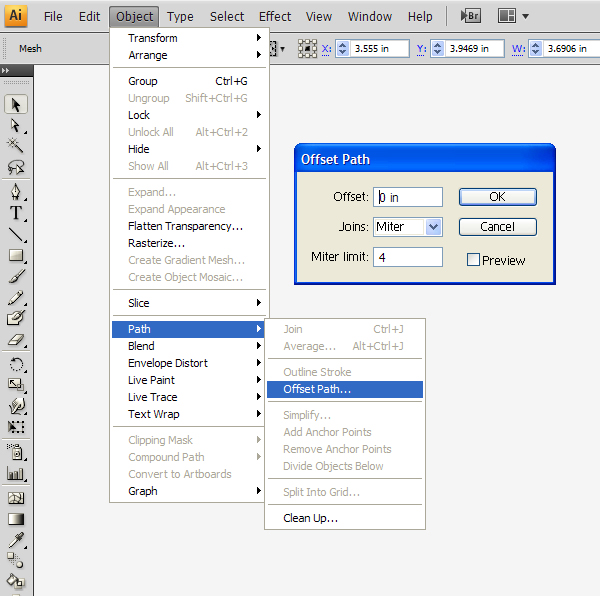Choose Offset Path... from Path submenu
Viewport: 600px width, 596px height.
point(345,389)
